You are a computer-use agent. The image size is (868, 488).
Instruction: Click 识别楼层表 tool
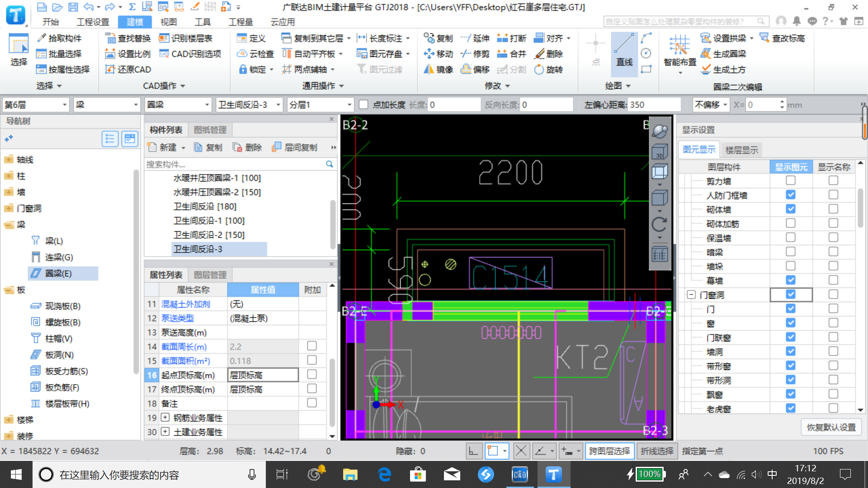point(186,38)
